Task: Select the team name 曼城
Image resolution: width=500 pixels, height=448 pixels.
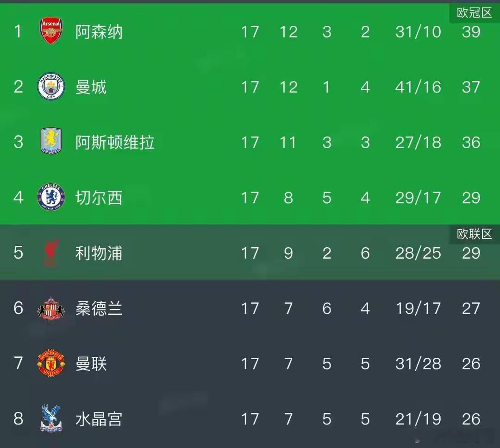Action: (x=90, y=87)
